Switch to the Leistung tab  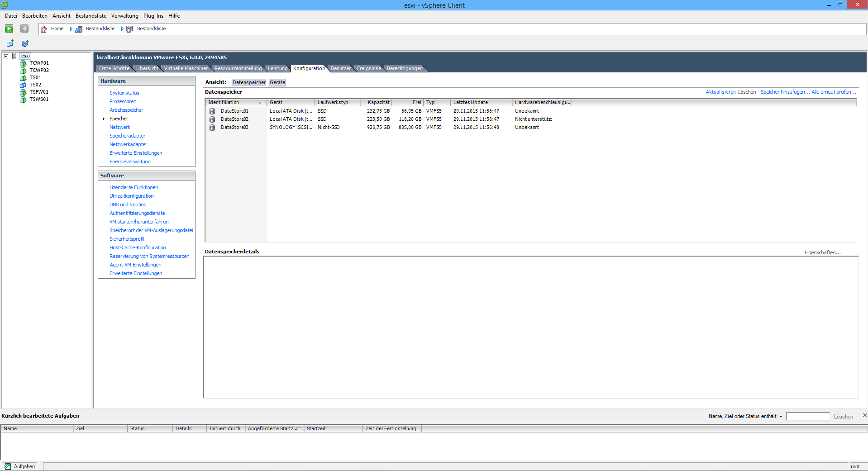click(277, 68)
